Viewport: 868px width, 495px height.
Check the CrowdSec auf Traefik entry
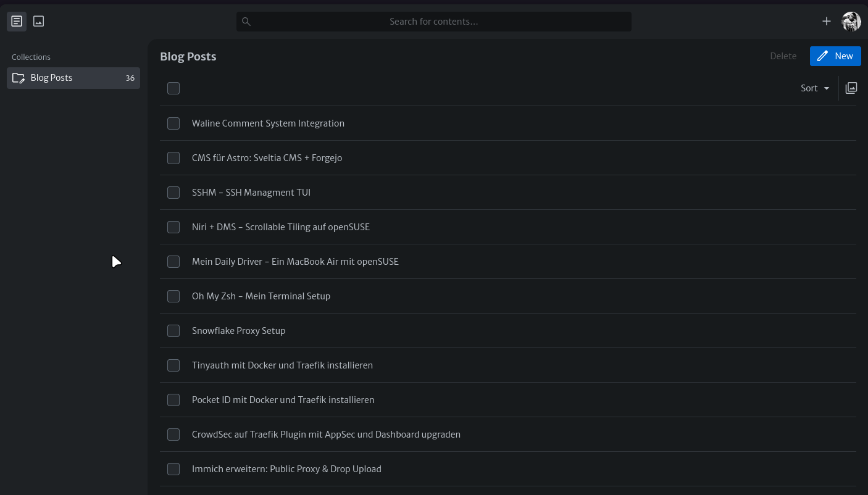pyautogui.click(x=173, y=435)
